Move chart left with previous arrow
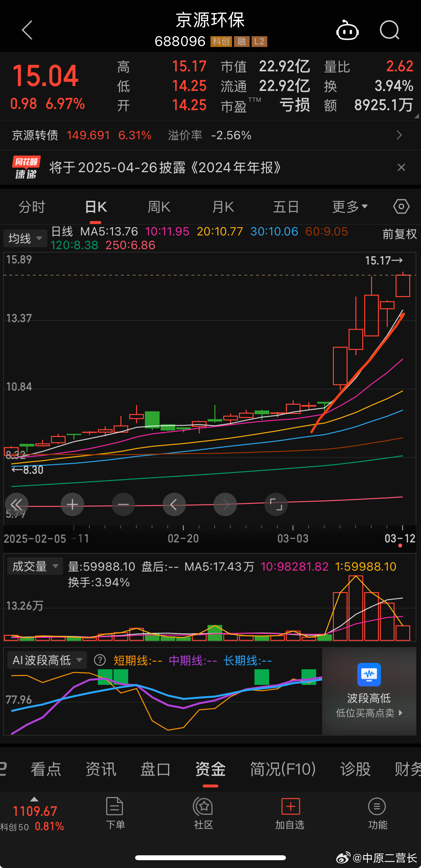 (174, 504)
